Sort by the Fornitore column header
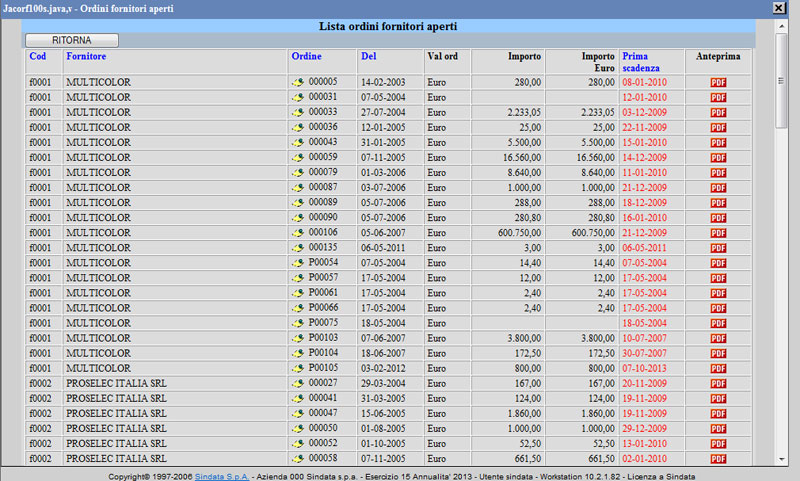 click(86, 56)
